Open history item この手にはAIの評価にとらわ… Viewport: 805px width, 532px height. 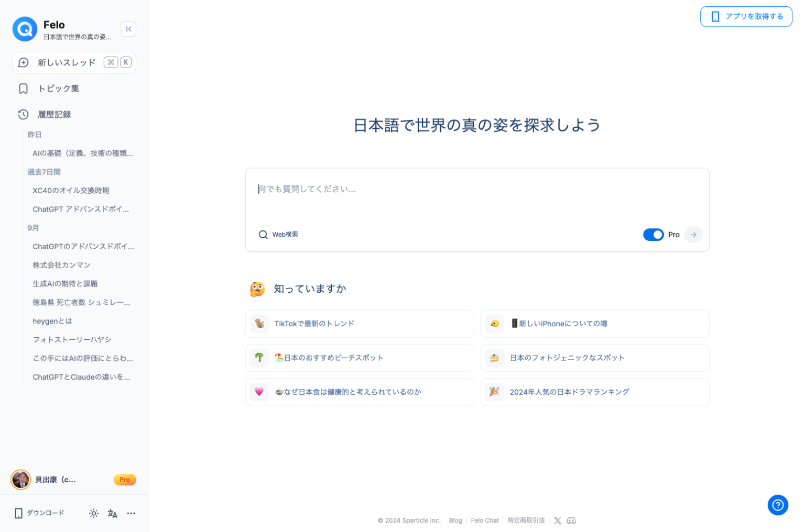click(83, 359)
